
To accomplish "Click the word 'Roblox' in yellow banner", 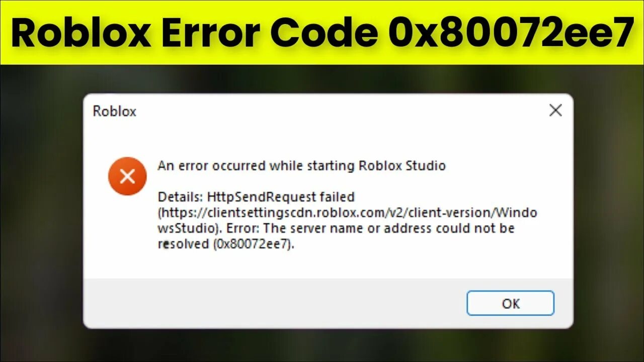I will (x=80, y=33).
